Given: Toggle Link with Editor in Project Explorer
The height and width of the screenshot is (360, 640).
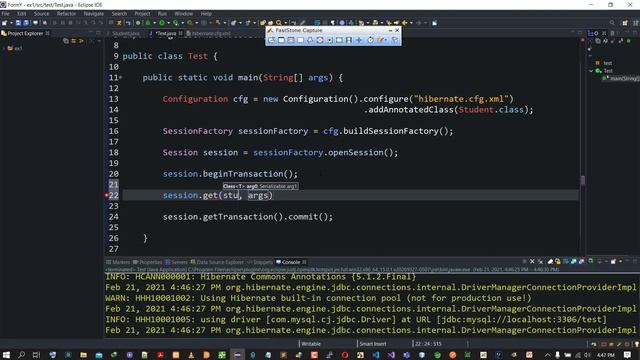Looking at the screenshot, I should pos(74,41).
